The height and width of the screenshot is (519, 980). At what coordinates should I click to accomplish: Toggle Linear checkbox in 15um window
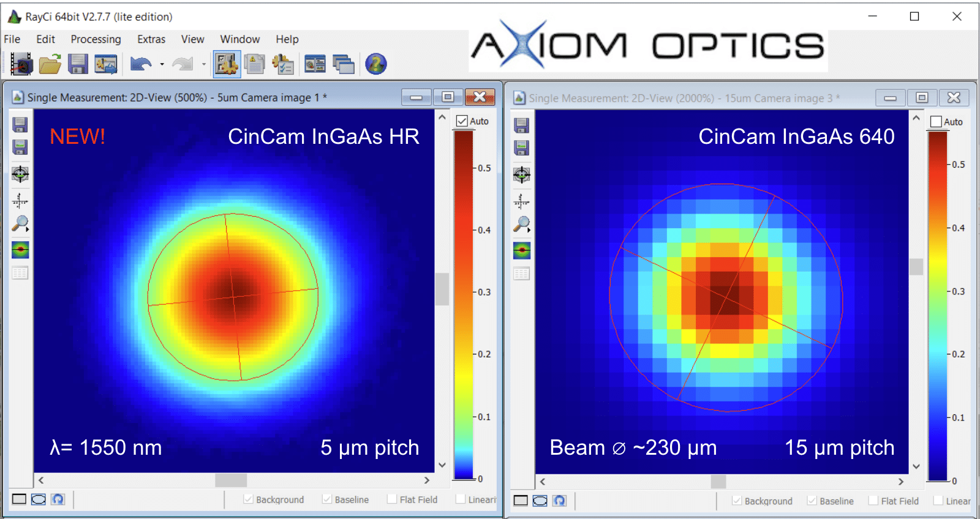click(938, 501)
